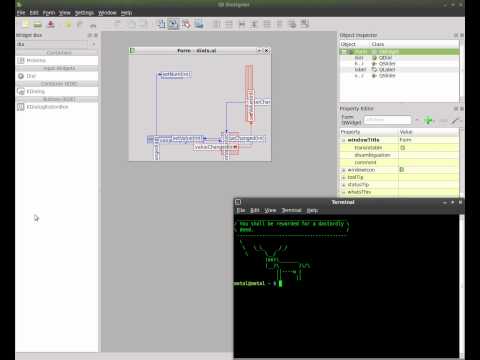Image resolution: width=480 pixels, height=360 pixels.
Task: Lay out vertically in a splitter
Action: tap(254, 24)
